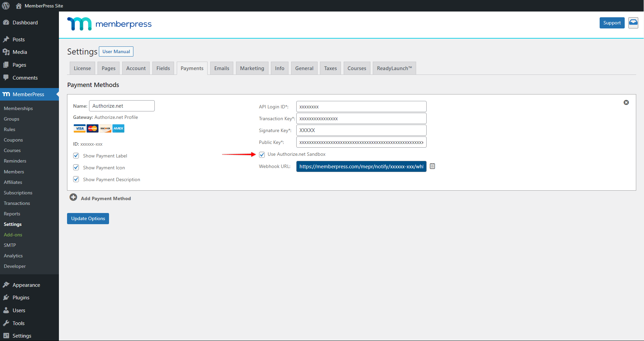
Task: Switch to the License tab
Action: coord(82,68)
